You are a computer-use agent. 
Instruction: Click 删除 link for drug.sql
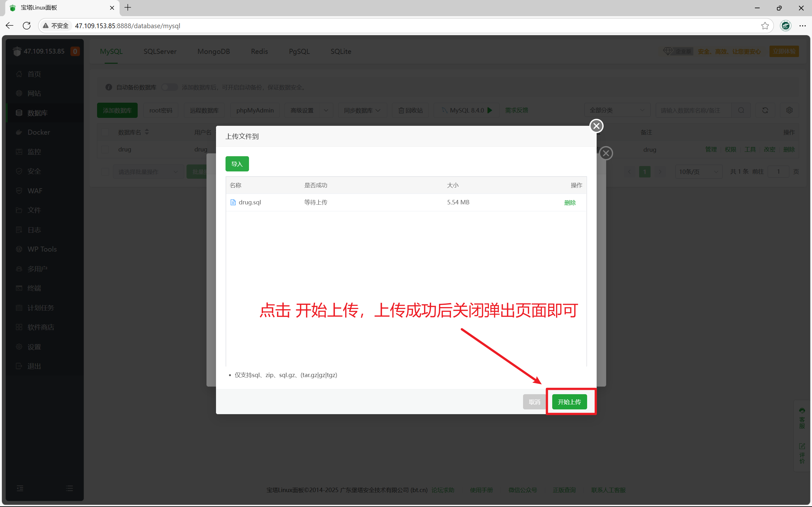click(x=570, y=202)
